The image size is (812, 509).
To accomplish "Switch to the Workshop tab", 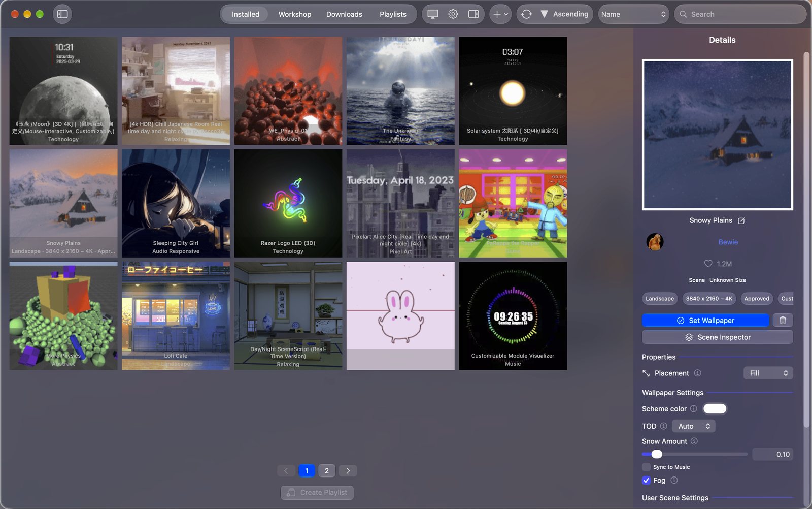I will [x=295, y=14].
